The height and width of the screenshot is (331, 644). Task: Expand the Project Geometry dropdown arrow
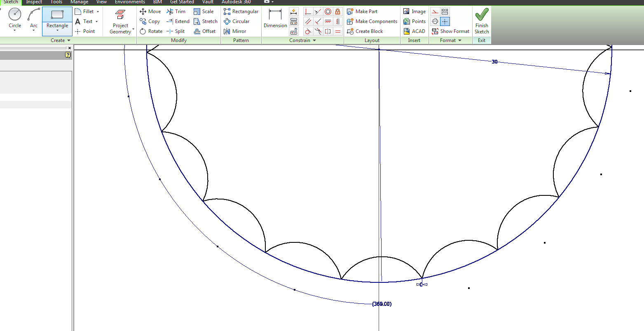pos(133,29)
